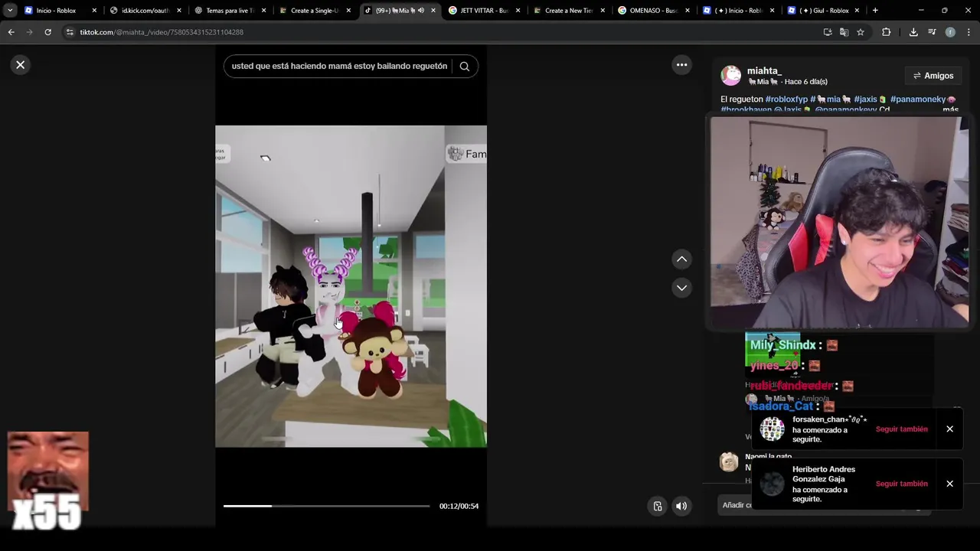The height and width of the screenshot is (551, 980).
Task: Follow back Heriberto Andres Gonzalez Gaja
Action: pos(901,484)
